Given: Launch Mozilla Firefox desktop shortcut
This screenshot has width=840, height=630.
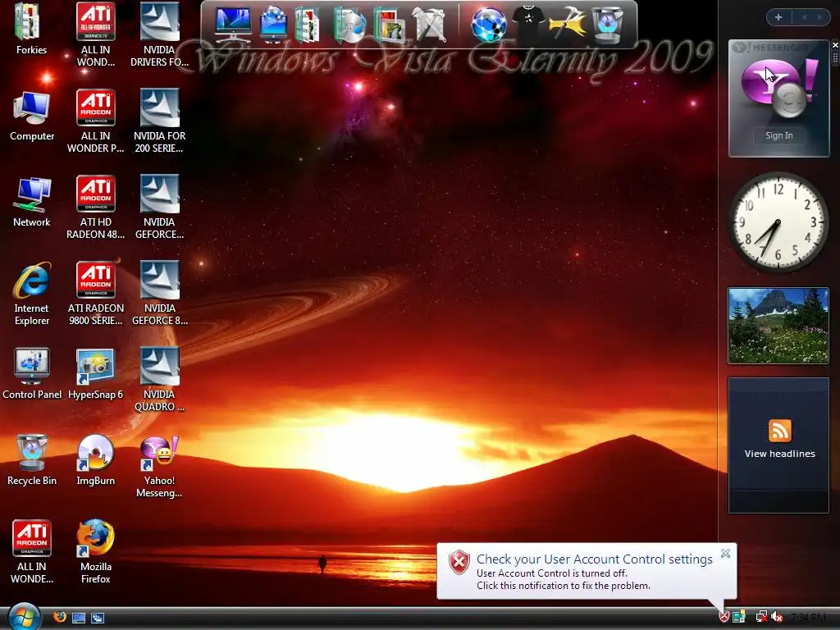Looking at the screenshot, I should pyautogui.click(x=95, y=552).
